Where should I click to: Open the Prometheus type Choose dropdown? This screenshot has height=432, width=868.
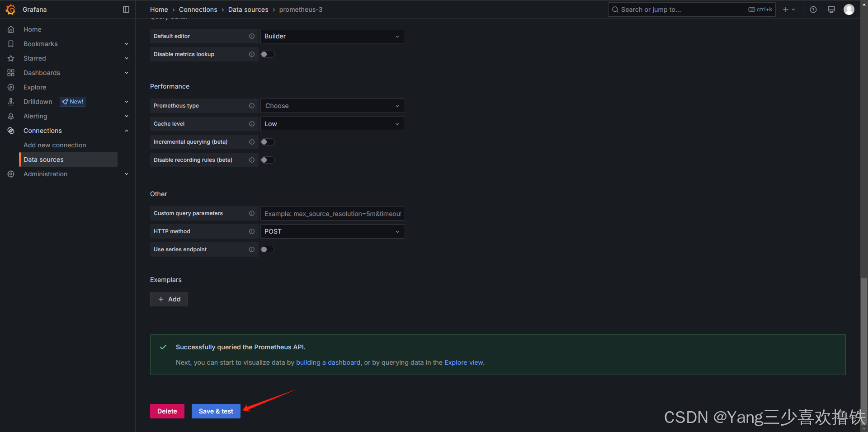[332, 106]
